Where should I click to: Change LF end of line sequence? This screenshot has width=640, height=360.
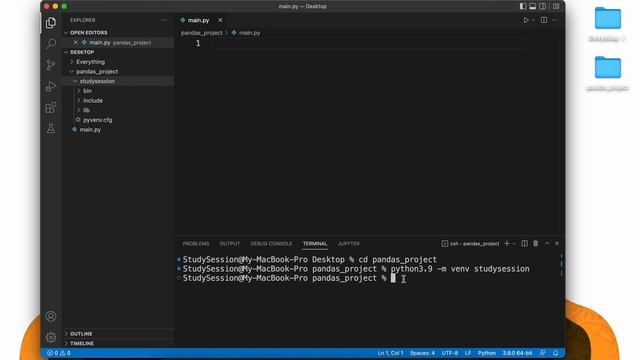468,353
